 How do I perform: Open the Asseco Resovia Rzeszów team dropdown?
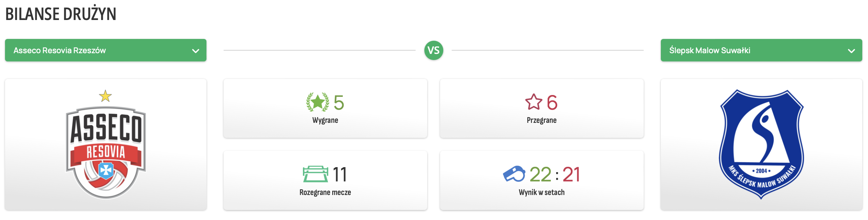pos(106,50)
